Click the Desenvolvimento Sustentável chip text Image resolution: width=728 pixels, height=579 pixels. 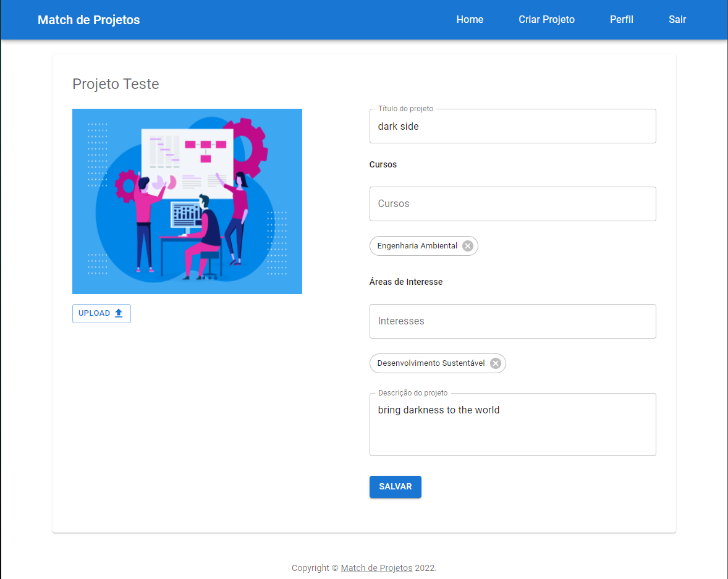click(x=431, y=363)
